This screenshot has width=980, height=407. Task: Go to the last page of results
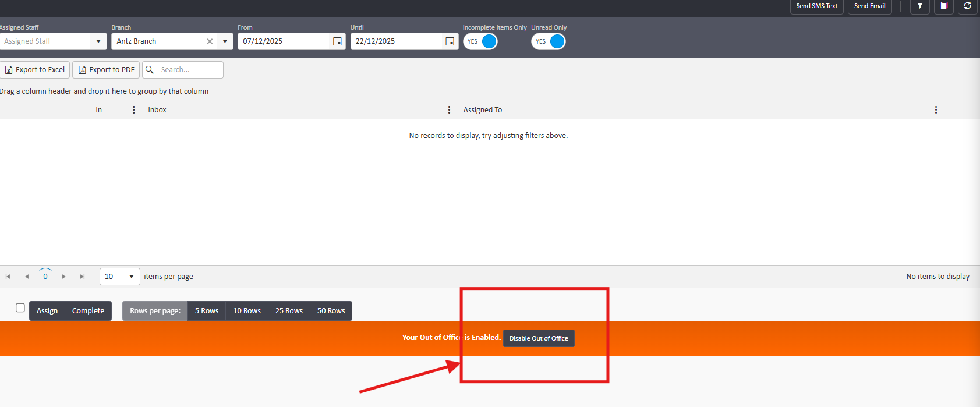click(82, 277)
